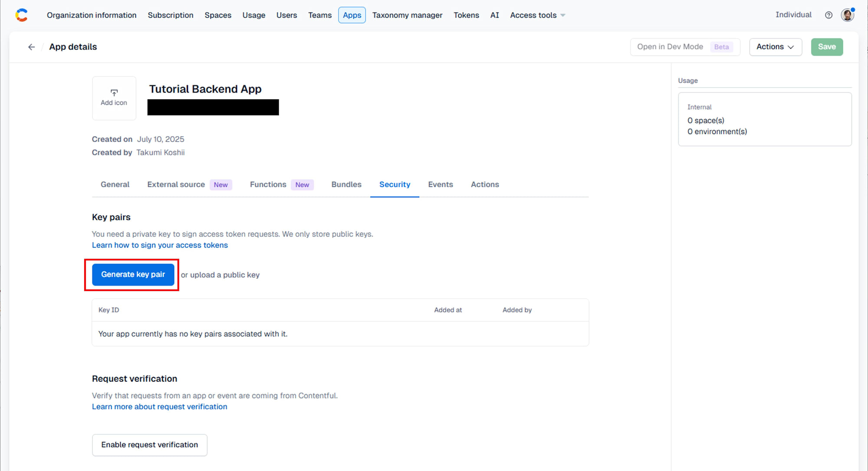
Task: Switch to the Events tab
Action: coord(441,185)
